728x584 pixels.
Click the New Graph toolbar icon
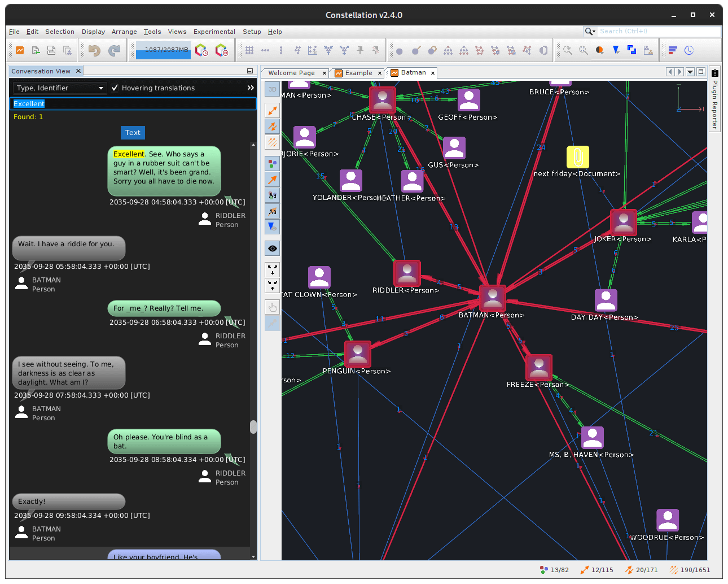(x=20, y=50)
